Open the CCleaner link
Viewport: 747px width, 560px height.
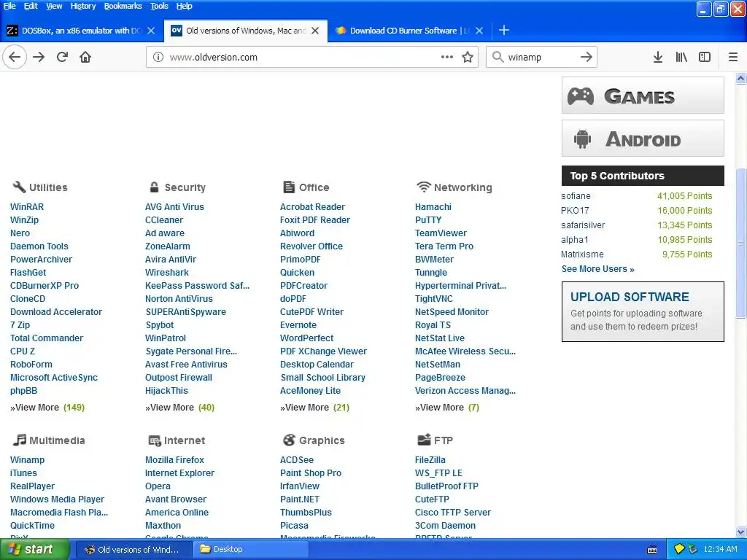point(164,220)
